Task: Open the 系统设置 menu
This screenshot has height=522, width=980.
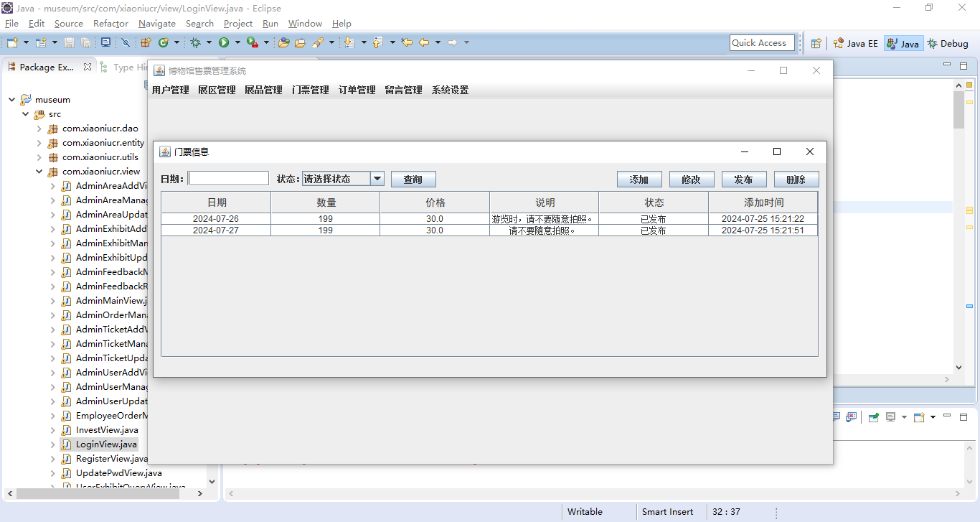Action: click(x=450, y=90)
